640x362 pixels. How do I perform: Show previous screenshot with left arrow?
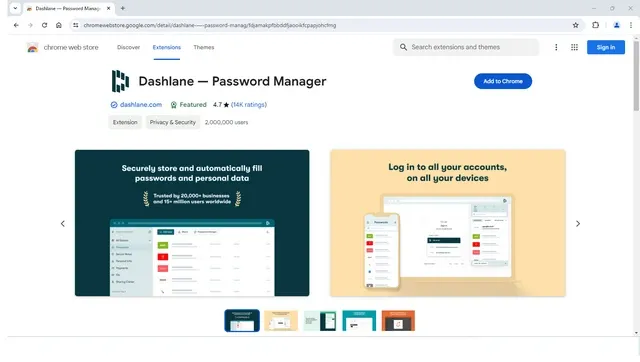pos(62,224)
